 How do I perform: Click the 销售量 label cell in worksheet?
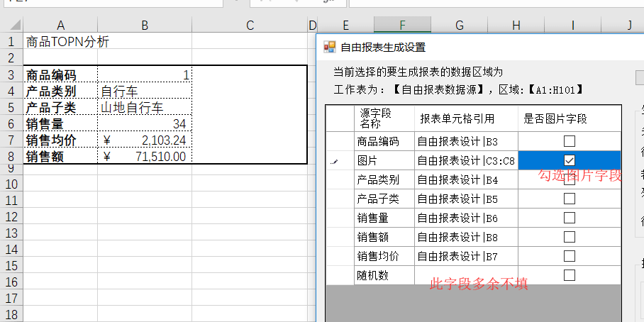tap(60, 123)
